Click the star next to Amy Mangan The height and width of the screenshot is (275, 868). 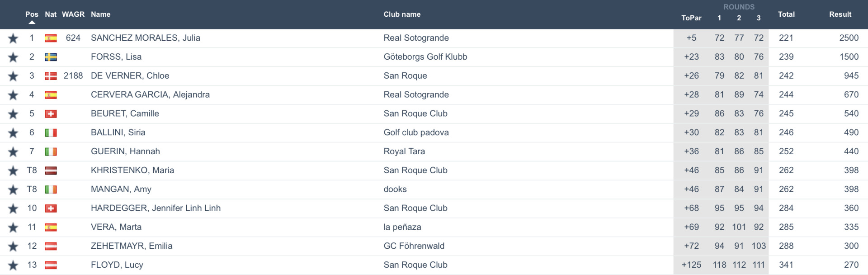(x=13, y=190)
